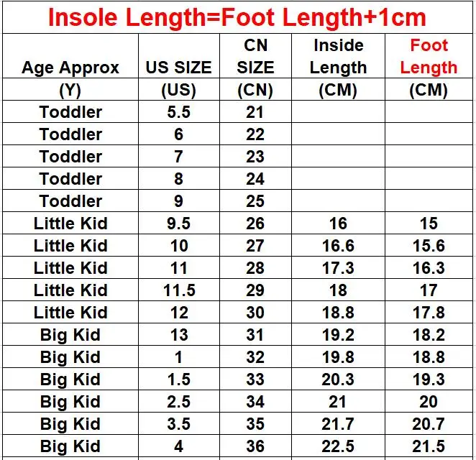The width and height of the screenshot is (476, 460).
Task: Click Big Kid label for US 13
Action: [x=70, y=335]
